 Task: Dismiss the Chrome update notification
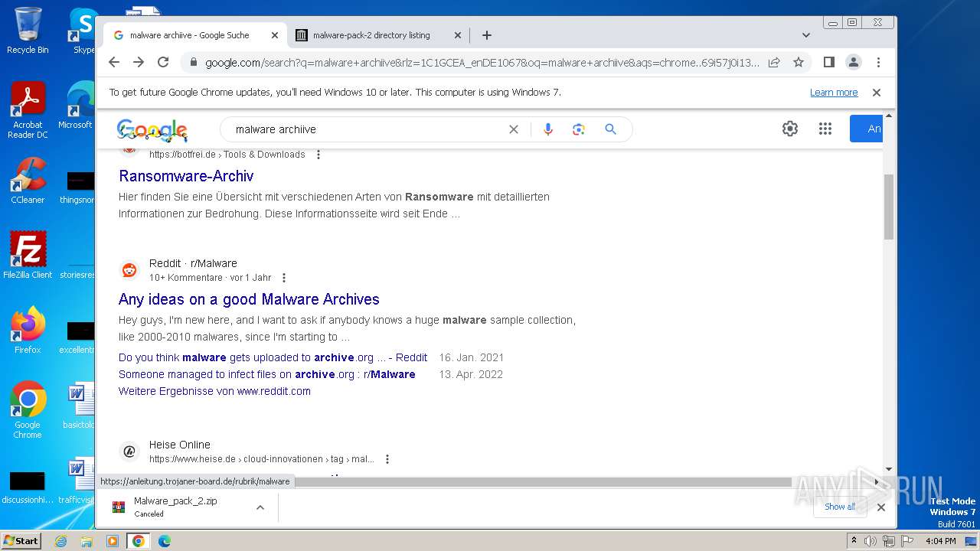(877, 93)
